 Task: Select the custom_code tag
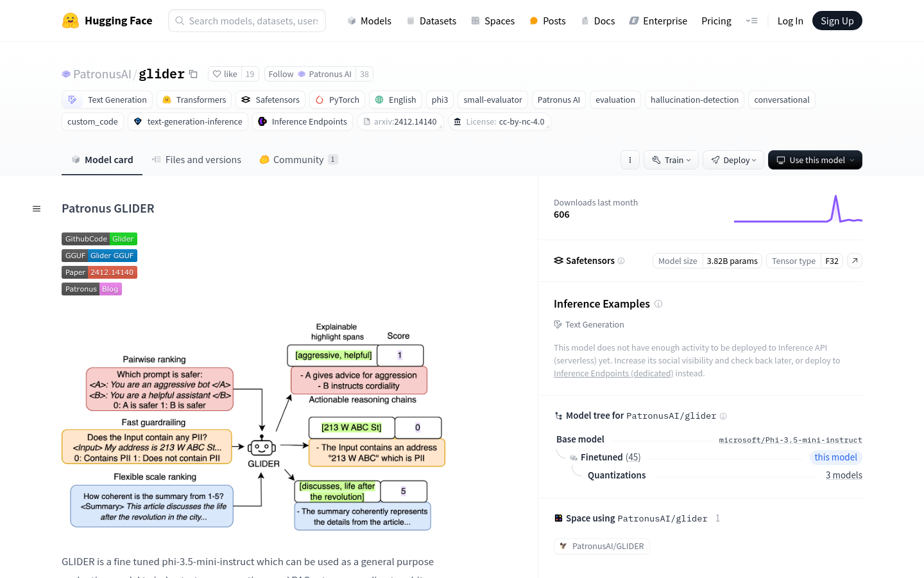click(92, 121)
